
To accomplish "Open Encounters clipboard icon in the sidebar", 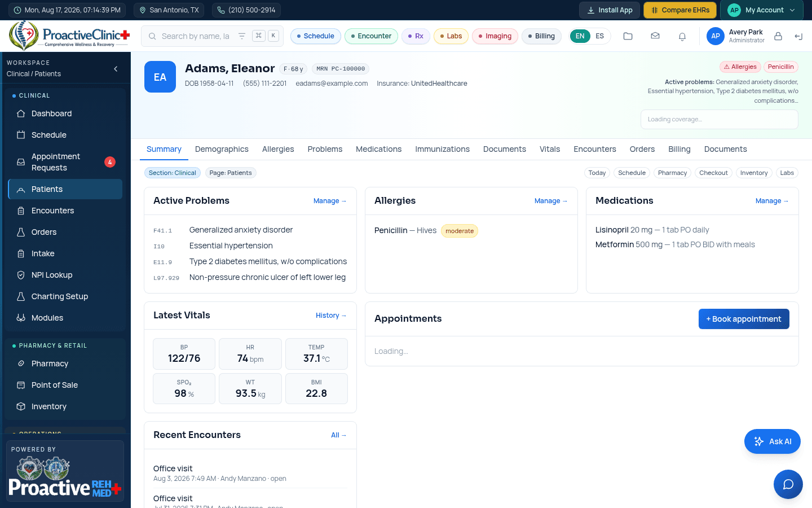I will click(x=21, y=211).
